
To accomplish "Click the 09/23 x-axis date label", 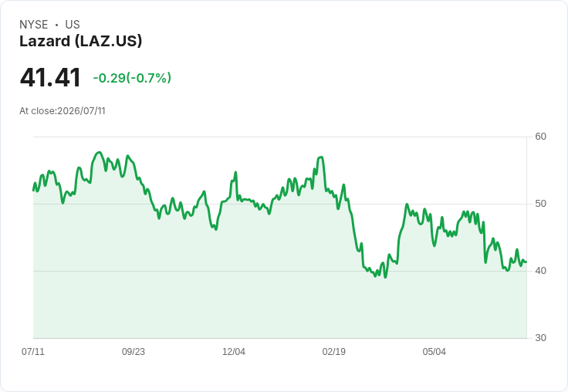I will click(x=134, y=352).
